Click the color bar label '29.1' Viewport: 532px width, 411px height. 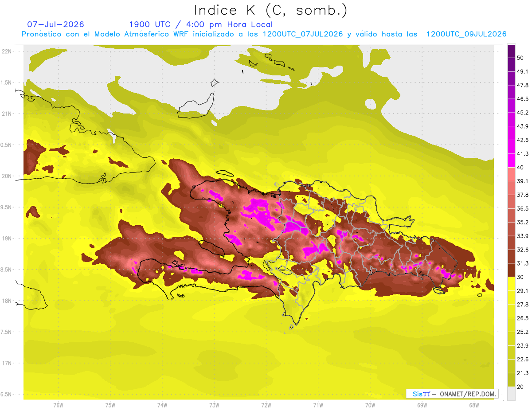523,291
